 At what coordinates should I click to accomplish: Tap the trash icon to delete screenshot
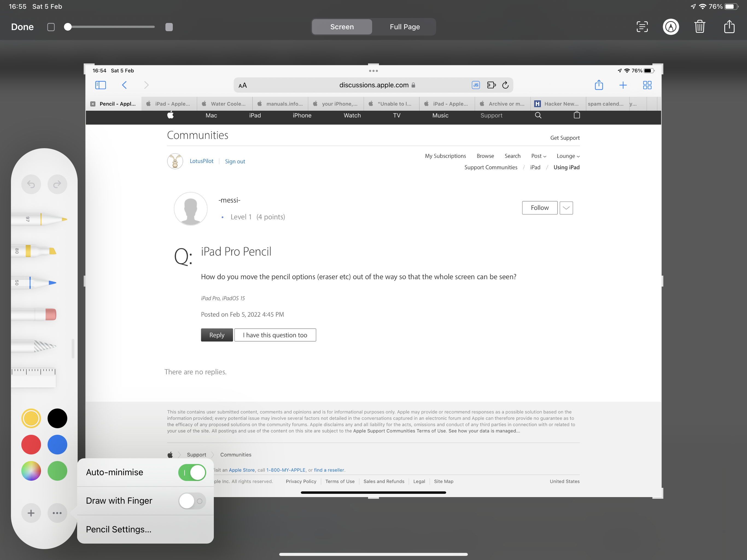tap(699, 27)
